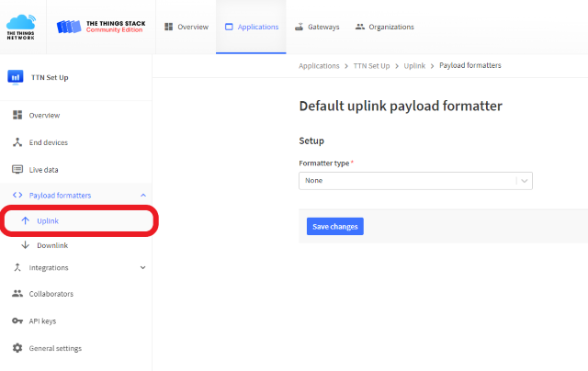Click the Overview grid icon in top navigation
The width and height of the screenshot is (588, 371).
[169, 27]
